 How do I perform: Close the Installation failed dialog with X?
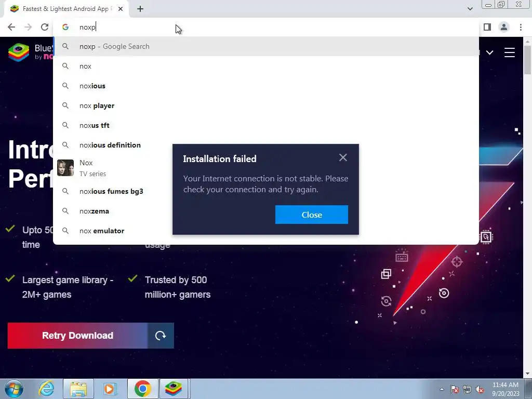(x=343, y=157)
